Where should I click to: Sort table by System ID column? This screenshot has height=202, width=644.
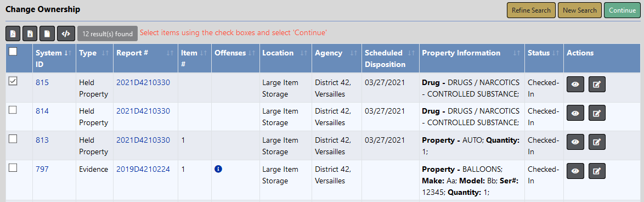coord(54,58)
